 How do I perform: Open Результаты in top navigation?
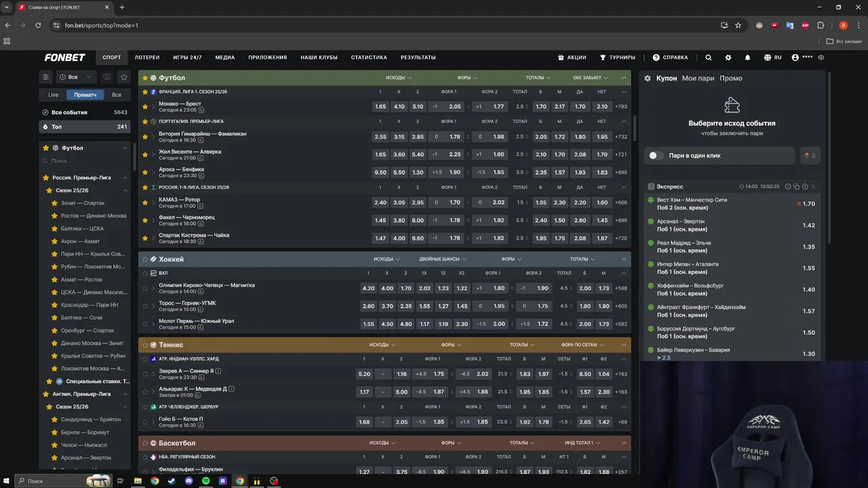418,58
